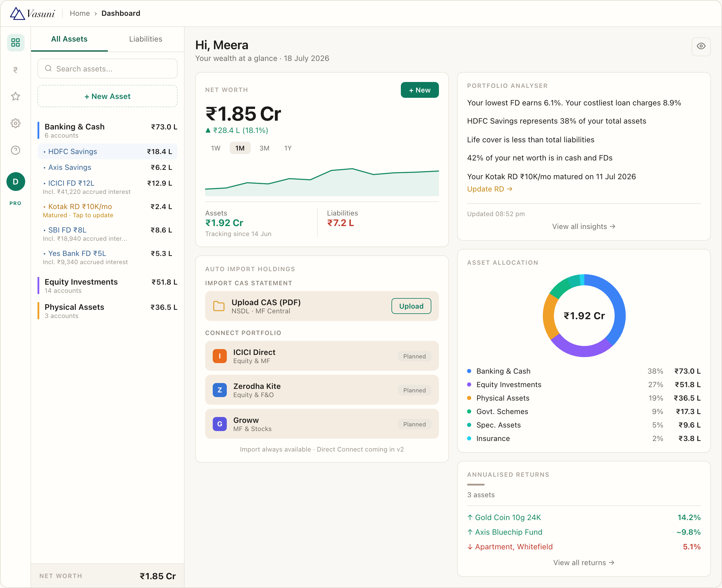Click the bottom NET WORTH ₹1.85 Cr footer

(x=108, y=576)
